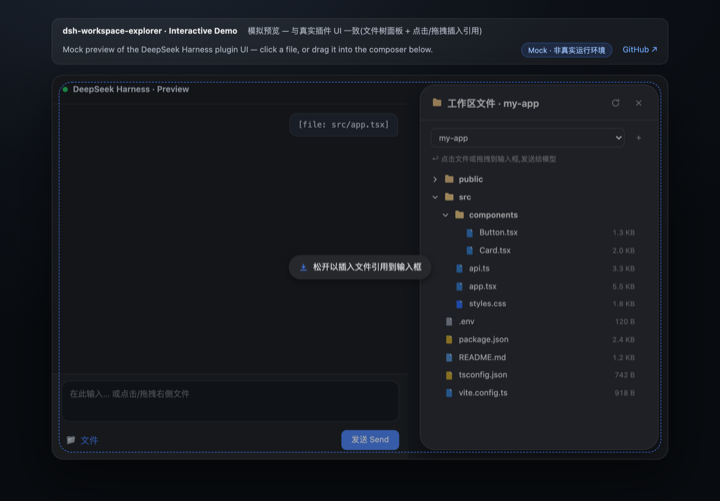The height and width of the screenshot is (501, 720).
Task: Click the .env file icon
Action: coord(449,321)
